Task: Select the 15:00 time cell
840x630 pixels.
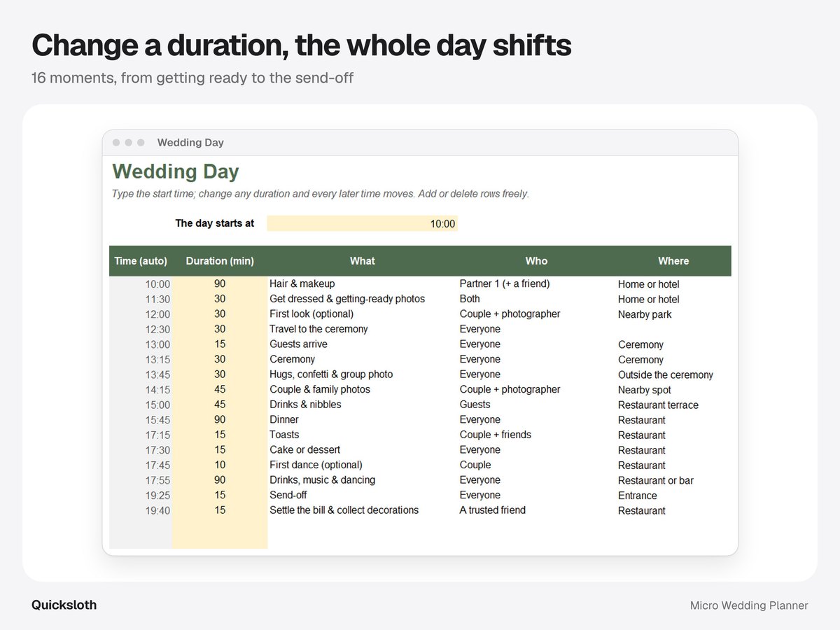Action: [x=157, y=405]
